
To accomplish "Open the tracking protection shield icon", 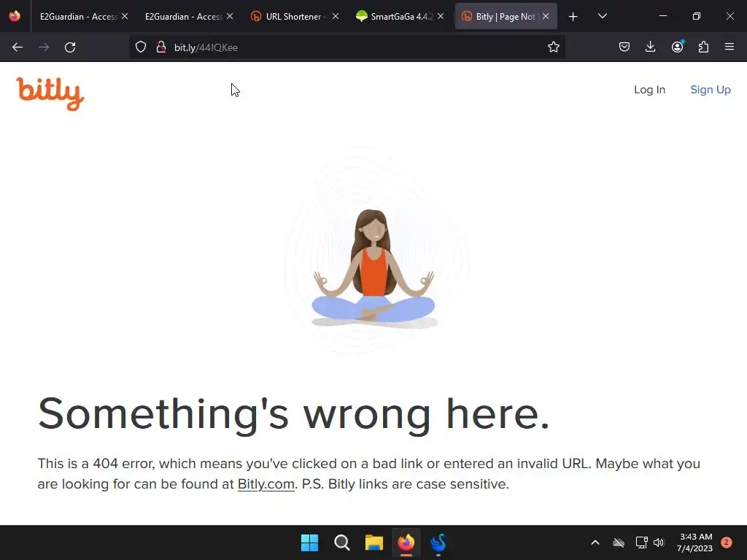I will 141,47.
